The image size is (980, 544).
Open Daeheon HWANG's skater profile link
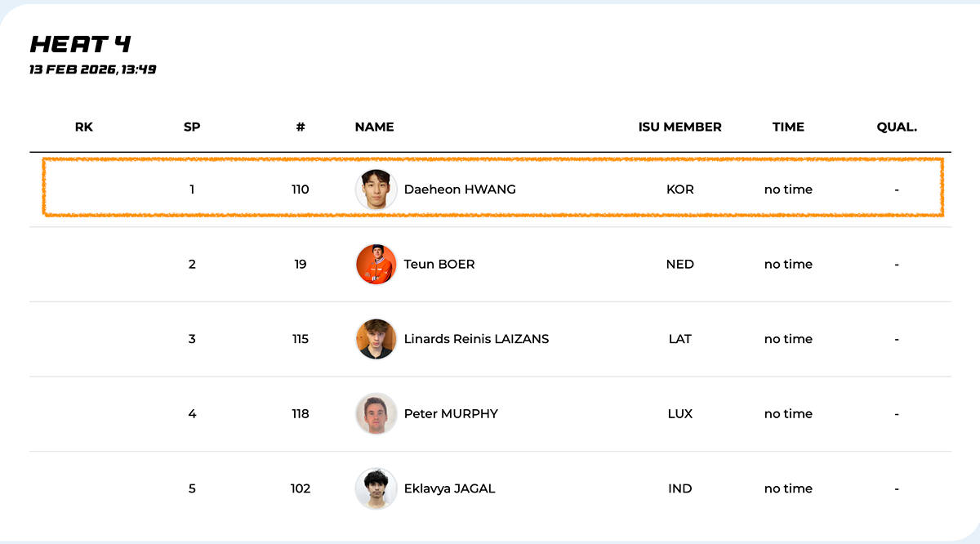[460, 190]
